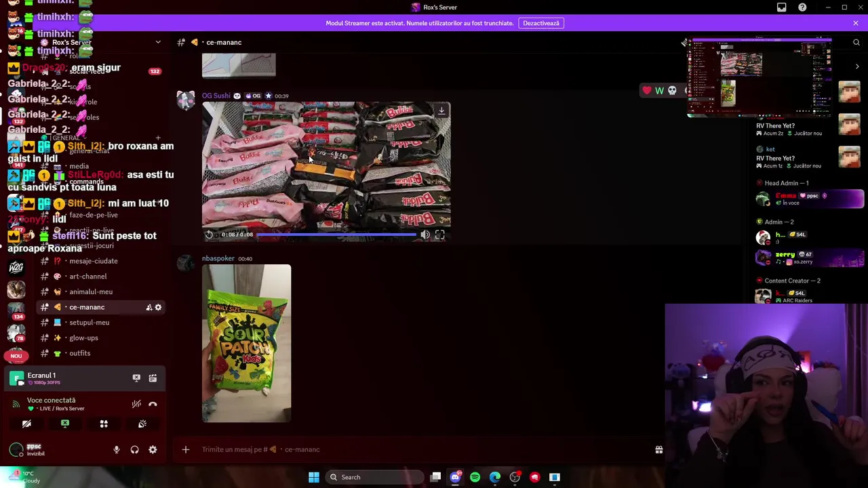Open the weather widget on taskbar
This screenshot has width=868, height=488.
tap(26, 477)
